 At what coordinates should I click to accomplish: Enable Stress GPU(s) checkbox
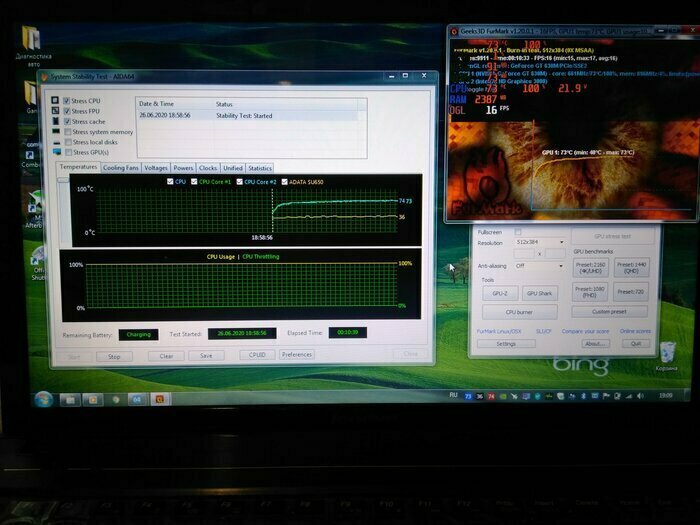coord(69,152)
